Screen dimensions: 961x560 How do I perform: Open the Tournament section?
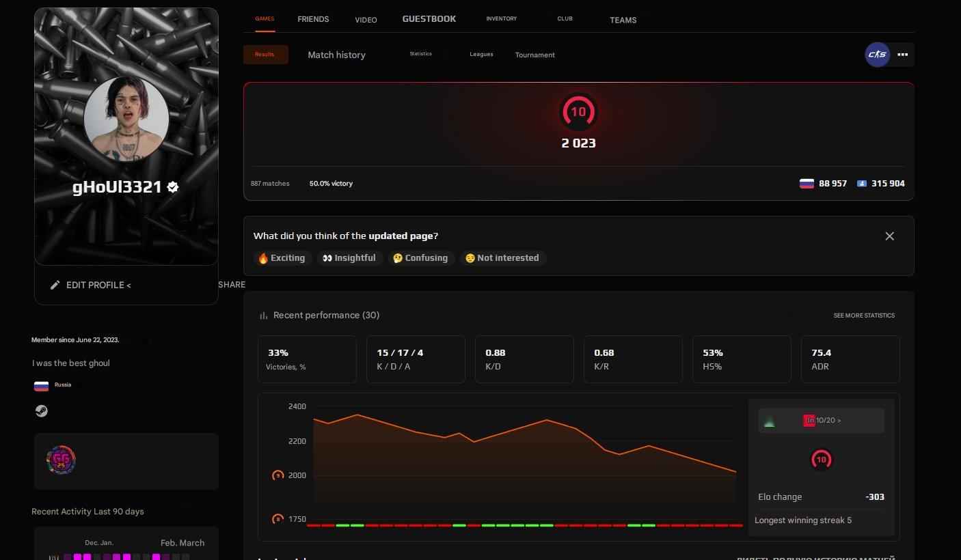(534, 55)
